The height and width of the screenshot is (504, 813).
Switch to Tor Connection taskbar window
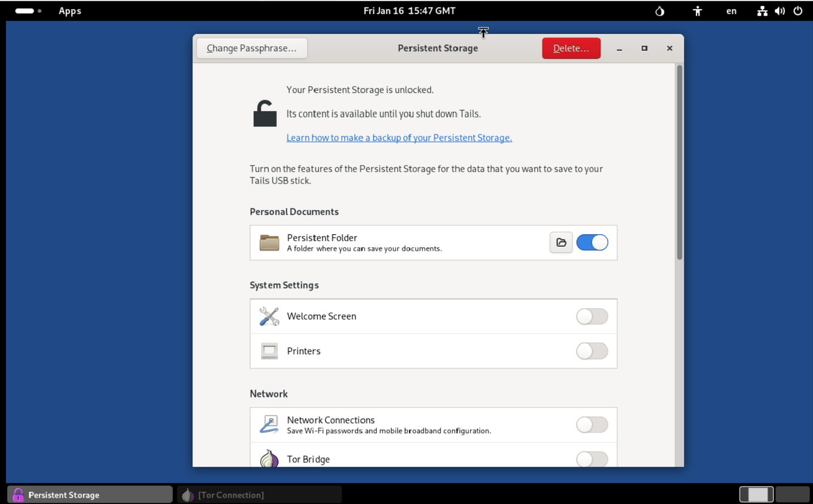(x=259, y=494)
